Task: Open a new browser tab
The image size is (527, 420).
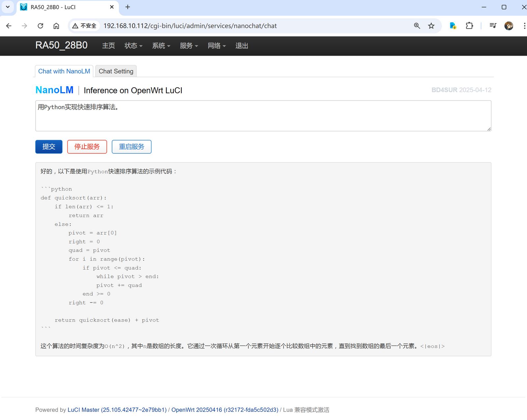Action: (128, 7)
